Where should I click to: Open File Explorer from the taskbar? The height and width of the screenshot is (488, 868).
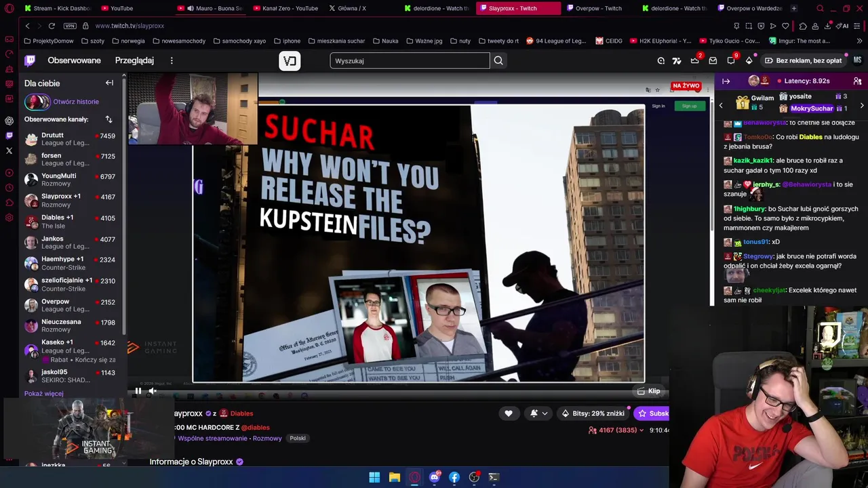click(x=394, y=477)
